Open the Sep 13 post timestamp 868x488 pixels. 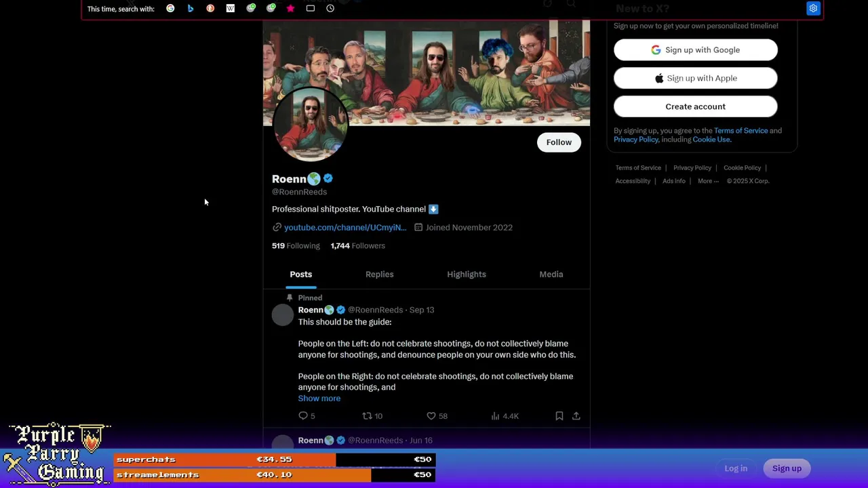(x=422, y=310)
